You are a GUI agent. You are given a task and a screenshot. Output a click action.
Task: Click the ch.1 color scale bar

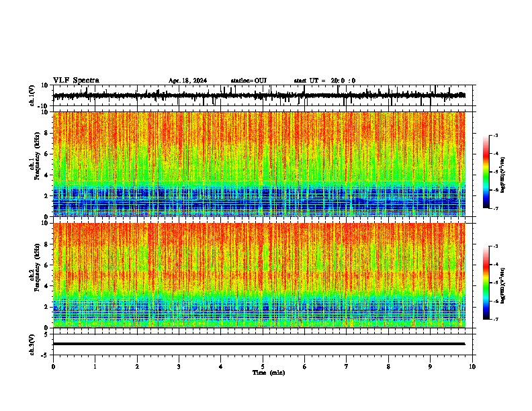point(486,172)
